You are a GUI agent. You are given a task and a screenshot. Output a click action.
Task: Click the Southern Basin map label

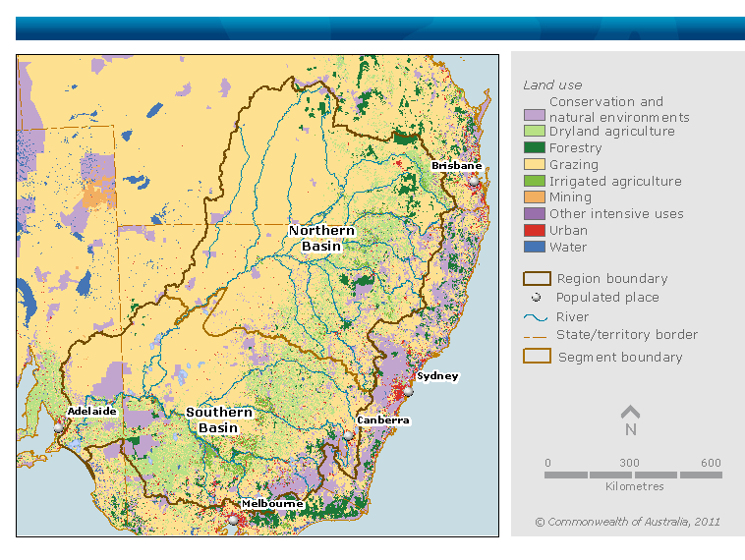click(219, 420)
